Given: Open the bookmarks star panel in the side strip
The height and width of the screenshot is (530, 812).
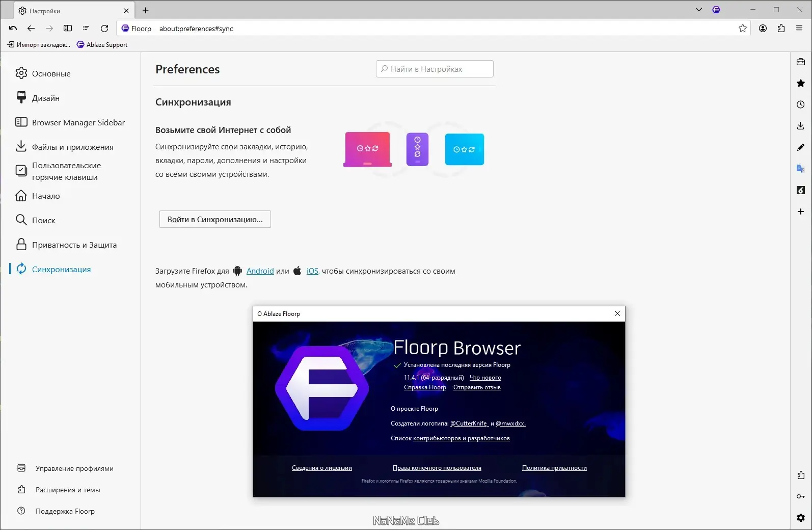Looking at the screenshot, I should (x=801, y=83).
